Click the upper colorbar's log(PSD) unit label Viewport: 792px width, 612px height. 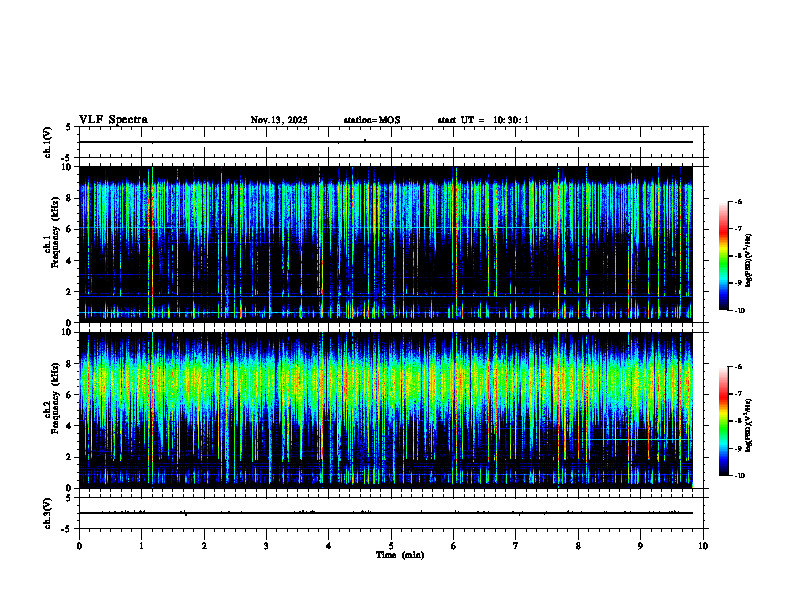point(748,260)
